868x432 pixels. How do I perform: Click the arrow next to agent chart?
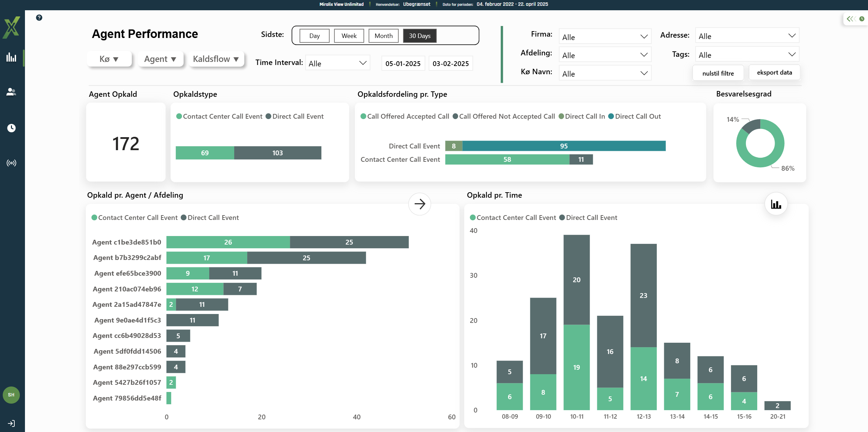click(x=419, y=204)
